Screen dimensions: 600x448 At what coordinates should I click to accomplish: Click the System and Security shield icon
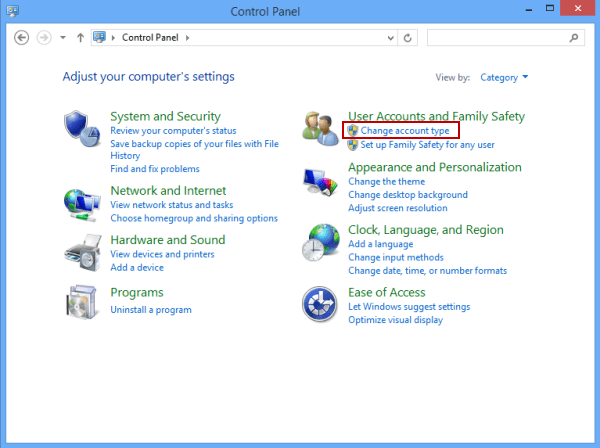coord(82,128)
